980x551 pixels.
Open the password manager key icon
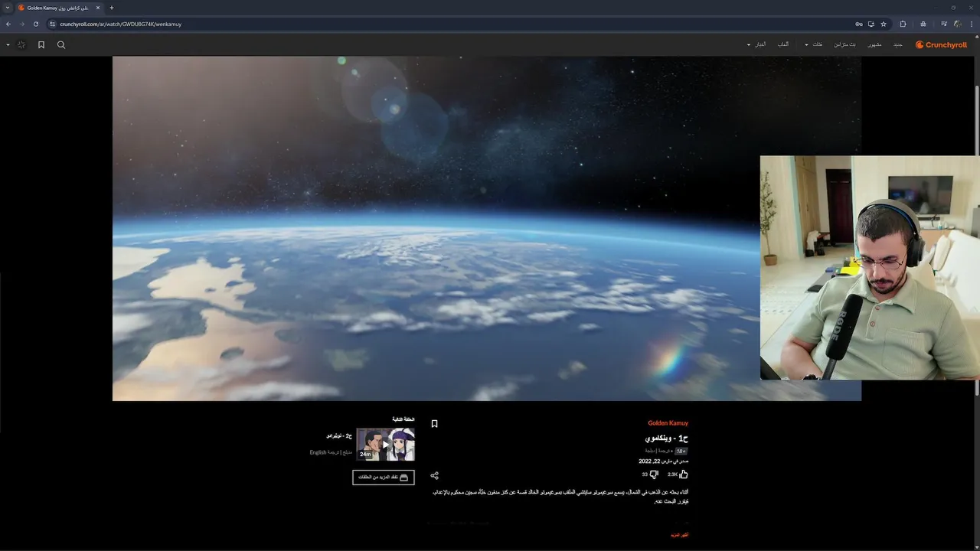(x=859, y=24)
